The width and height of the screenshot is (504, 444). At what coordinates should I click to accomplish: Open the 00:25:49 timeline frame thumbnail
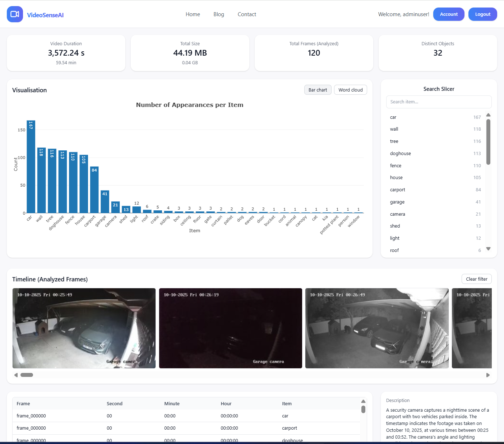pos(84,328)
